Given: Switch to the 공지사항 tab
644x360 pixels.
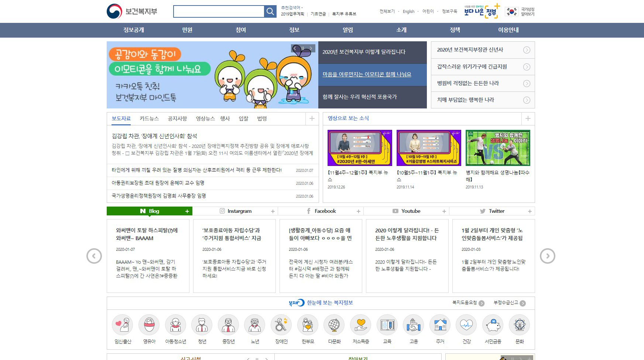Looking at the screenshot, I should 177,118.
